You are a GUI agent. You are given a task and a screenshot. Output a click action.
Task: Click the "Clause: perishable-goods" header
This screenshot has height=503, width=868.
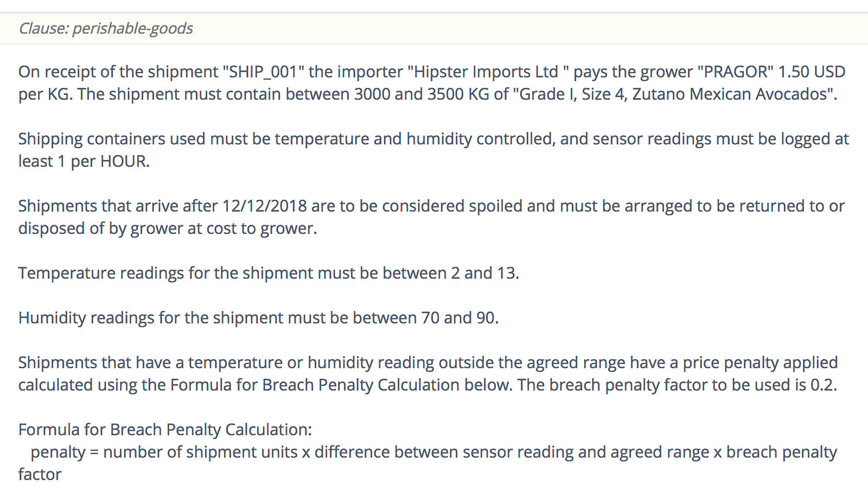[106, 28]
